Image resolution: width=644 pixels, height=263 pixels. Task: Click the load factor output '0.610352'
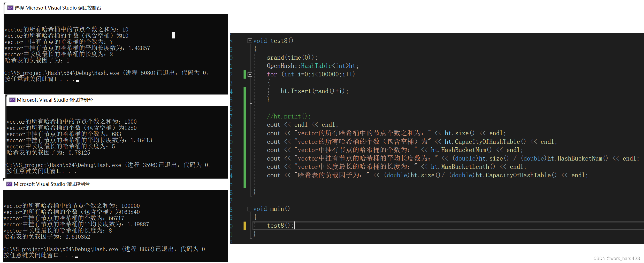click(78, 237)
